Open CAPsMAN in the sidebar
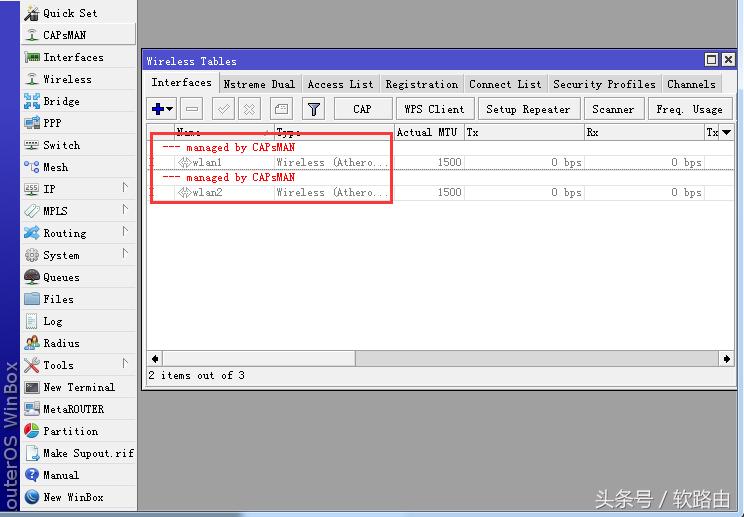The width and height of the screenshot is (744, 517). pyautogui.click(x=64, y=35)
